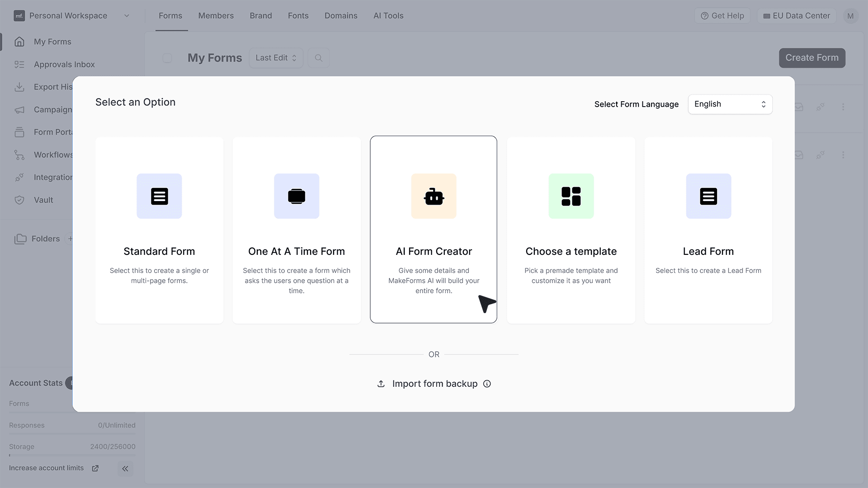The width and height of the screenshot is (868, 488).
Task: Open My Forms home icon in sidebar
Action: pyautogui.click(x=19, y=42)
